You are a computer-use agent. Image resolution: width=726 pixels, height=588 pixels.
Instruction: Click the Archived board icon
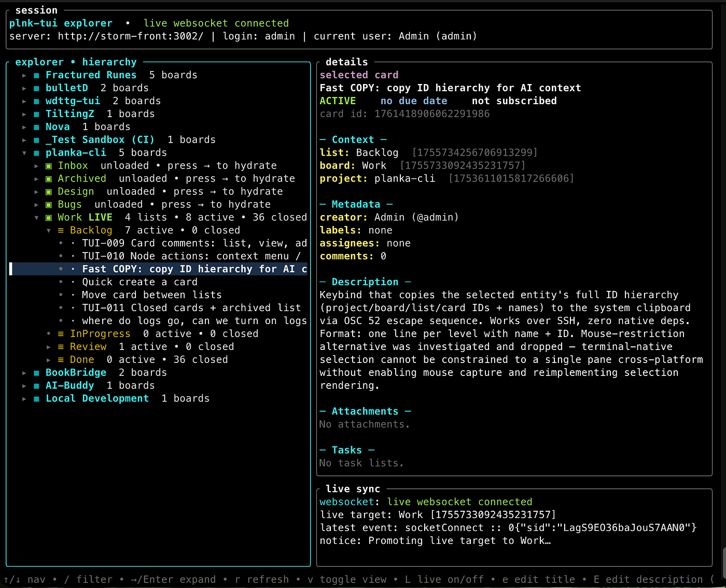click(49, 179)
